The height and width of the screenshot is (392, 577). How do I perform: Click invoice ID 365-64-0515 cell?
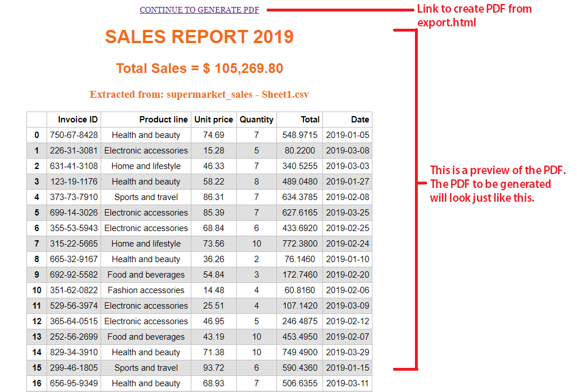(74, 321)
